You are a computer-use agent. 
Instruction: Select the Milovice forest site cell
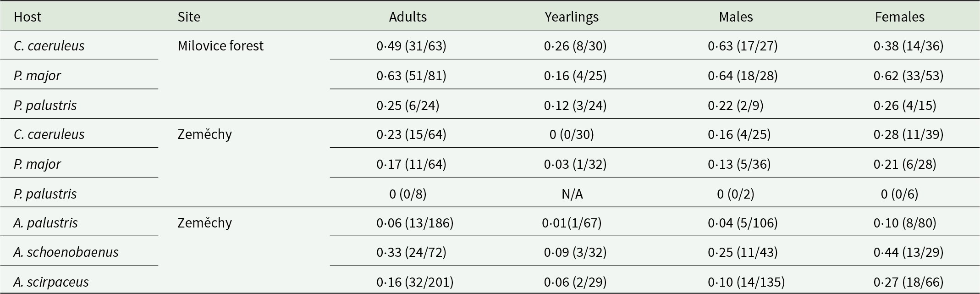coord(220,46)
